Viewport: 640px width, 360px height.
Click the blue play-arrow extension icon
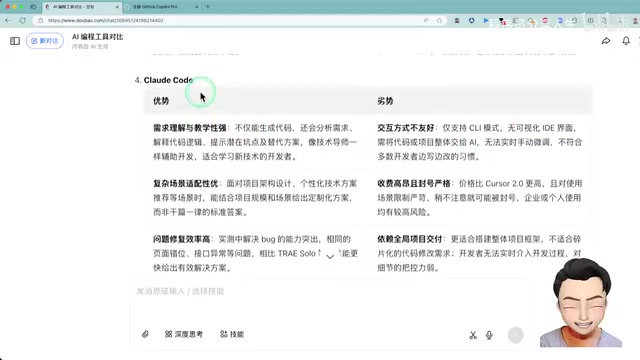486,20
